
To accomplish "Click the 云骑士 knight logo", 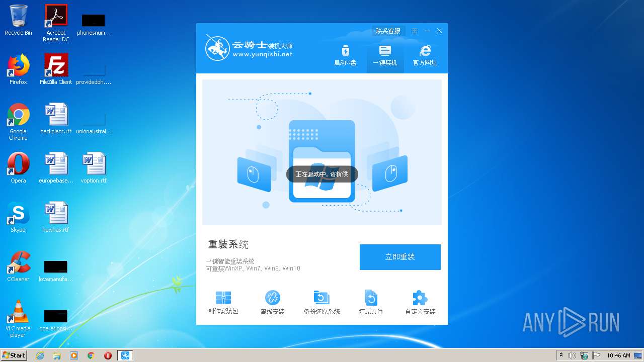I will coord(217,48).
